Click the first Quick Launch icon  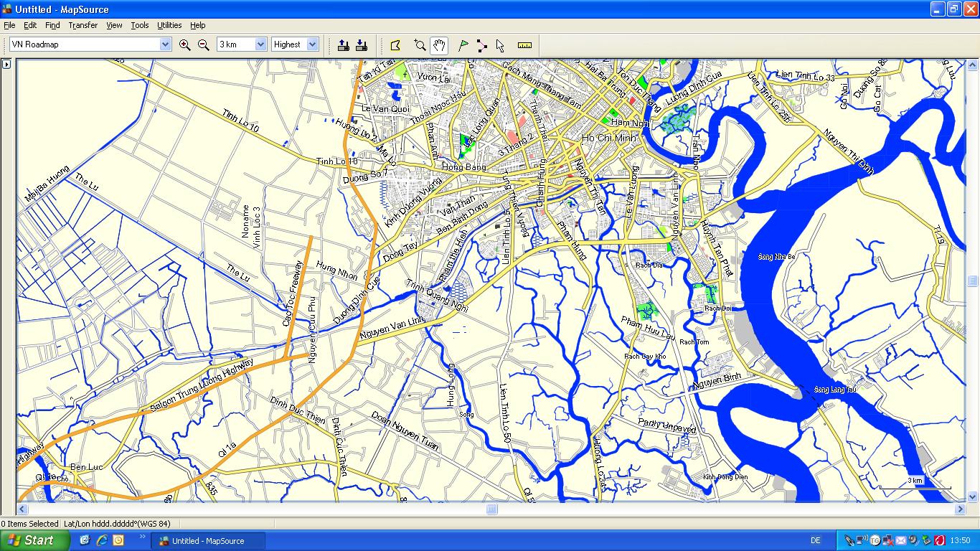(85, 540)
